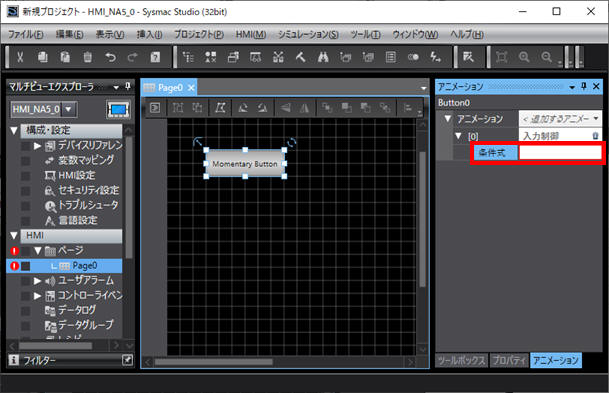Click the Undo arrow icon
Screen dimensions: 609x393
(110, 57)
